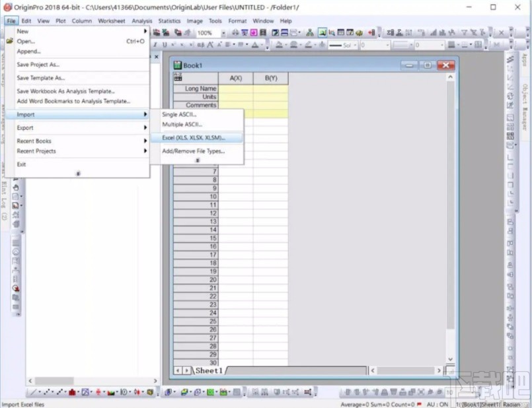Image resolution: width=532 pixels, height=408 pixels.
Task: Select the Pan hand tool in left toolbar
Action: (x=16, y=187)
